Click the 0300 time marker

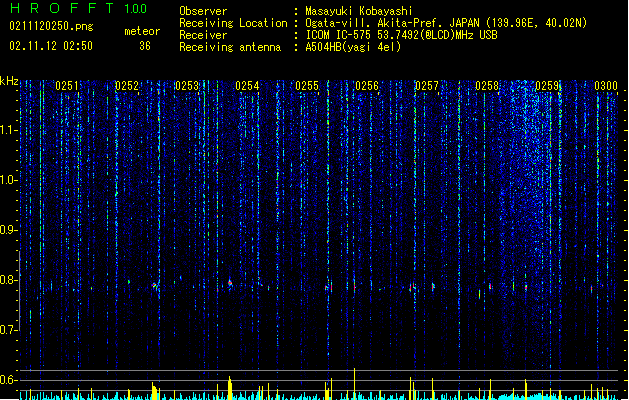[606, 86]
